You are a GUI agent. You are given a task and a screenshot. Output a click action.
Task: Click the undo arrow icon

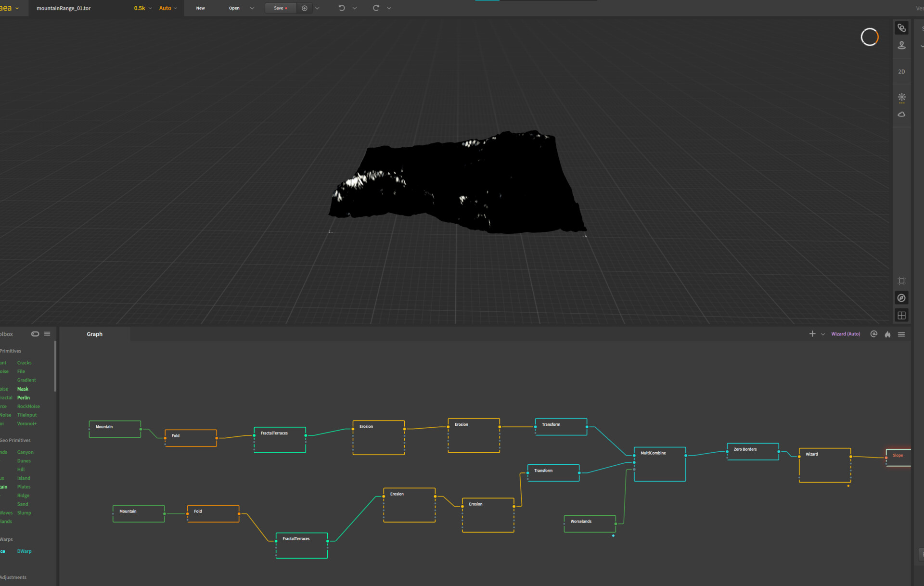(342, 8)
